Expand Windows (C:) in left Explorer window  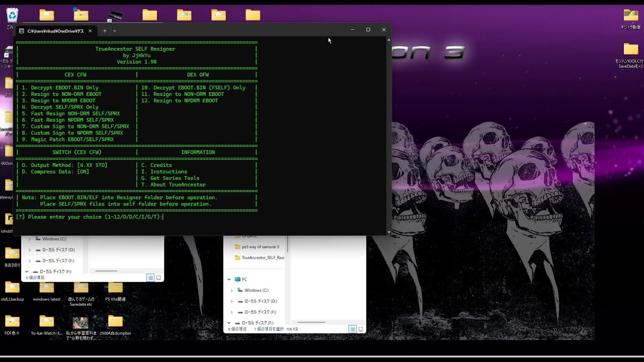29,239
